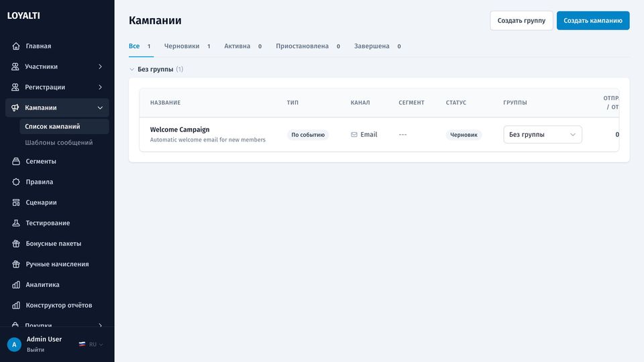The image size is (644, 362).
Task: Collapse the Кампании submenu chevron
Action: 100,107
